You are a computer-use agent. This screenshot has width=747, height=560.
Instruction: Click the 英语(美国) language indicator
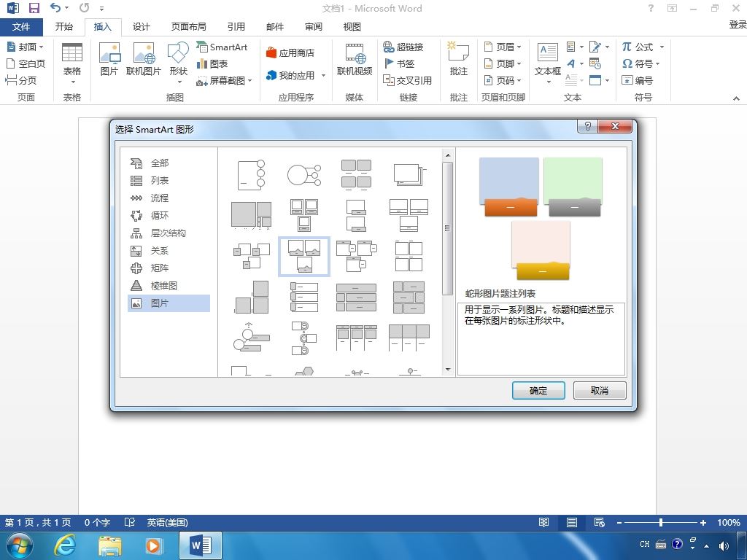tap(167, 522)
